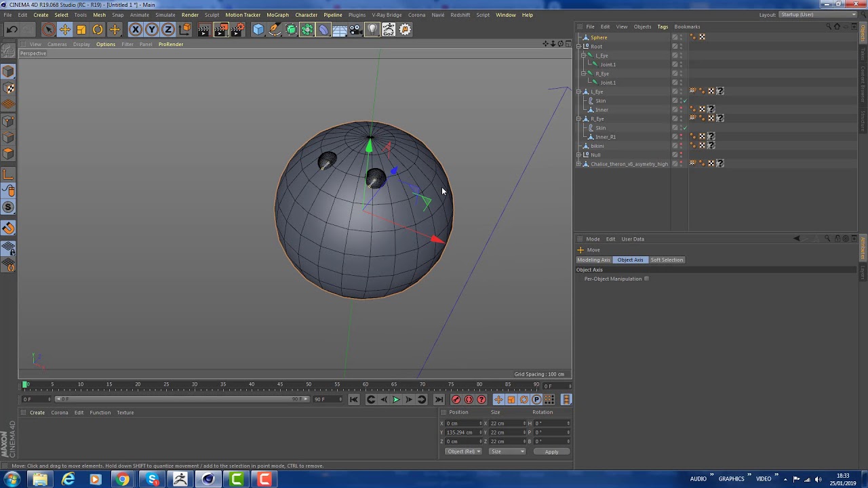Toggle Y axis lock
Viewport: 868px width, 488px height.
coord(151,29)
